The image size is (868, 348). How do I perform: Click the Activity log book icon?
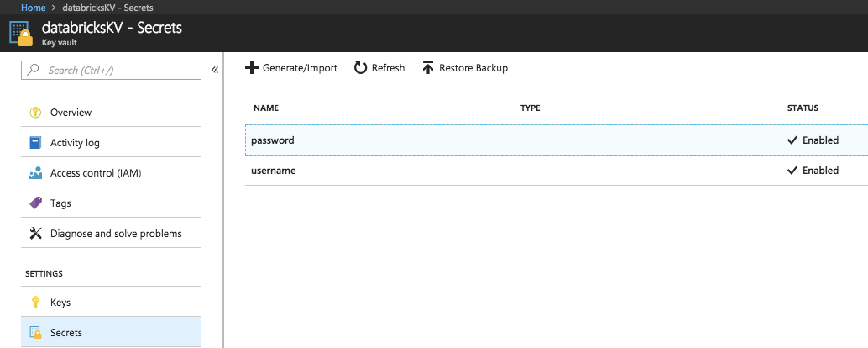pyautogui.click(x=35, y=143)
